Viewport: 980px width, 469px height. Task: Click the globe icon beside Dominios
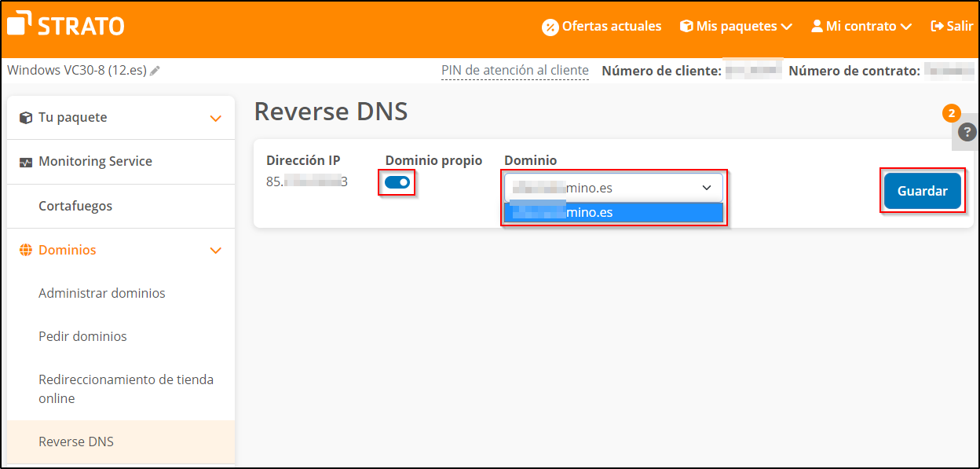[26, 250]
